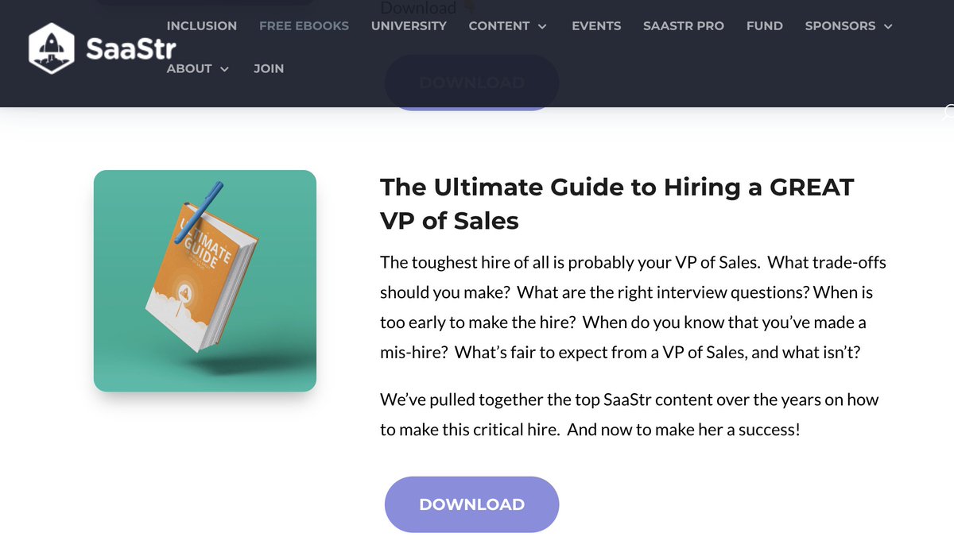Select paragraph starting 'The toughest hire of all'
Viewport: 954px width, 560px height.
(633, 307)
